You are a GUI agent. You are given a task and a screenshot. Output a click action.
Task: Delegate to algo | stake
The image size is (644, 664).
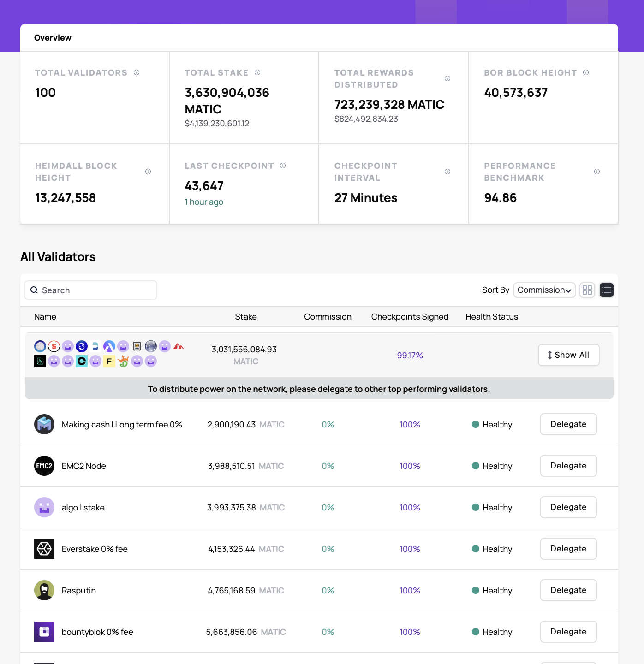(568, 507)
